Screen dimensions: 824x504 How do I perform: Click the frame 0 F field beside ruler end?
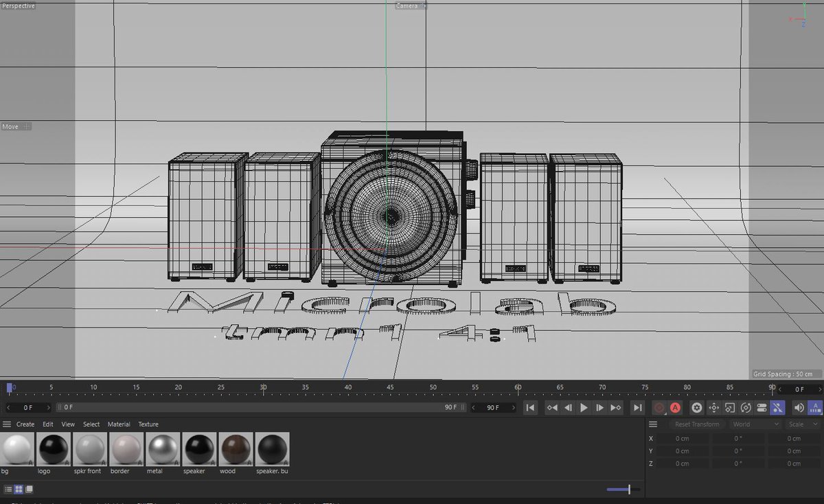800,389
